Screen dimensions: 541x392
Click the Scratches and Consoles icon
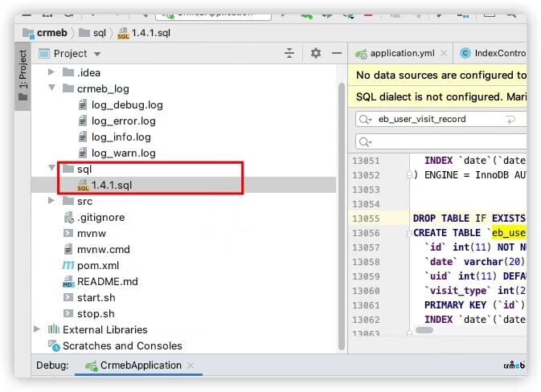(54, 345)
